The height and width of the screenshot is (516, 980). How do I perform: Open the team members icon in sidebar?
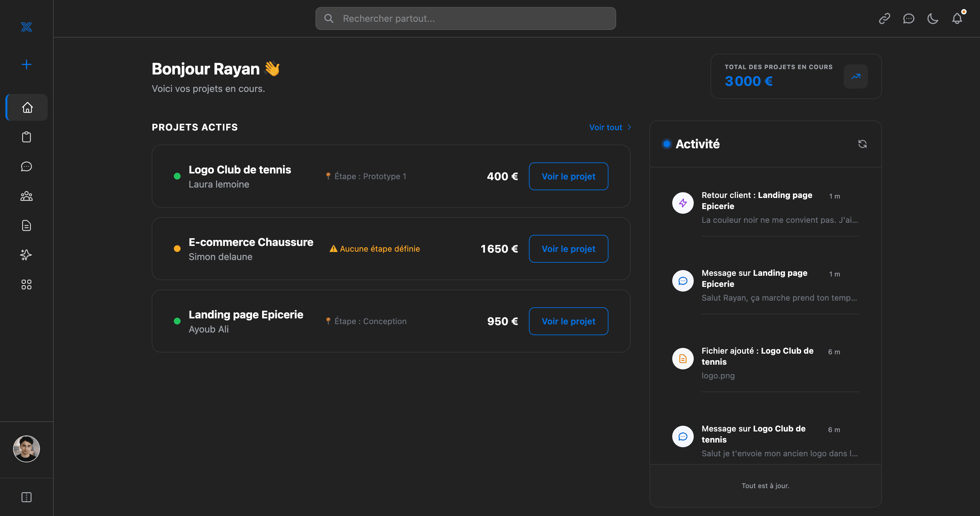(26, 196)
